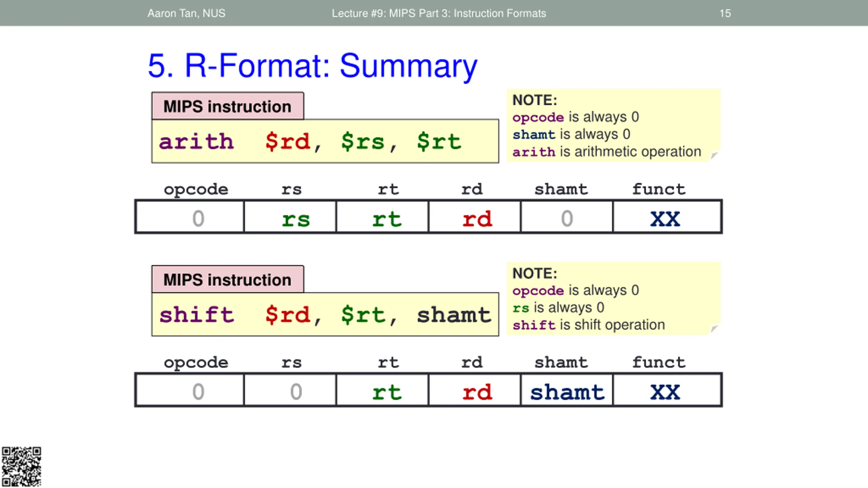
Task: Click 'opcode' column header above arith table
Action: (196, 190)
